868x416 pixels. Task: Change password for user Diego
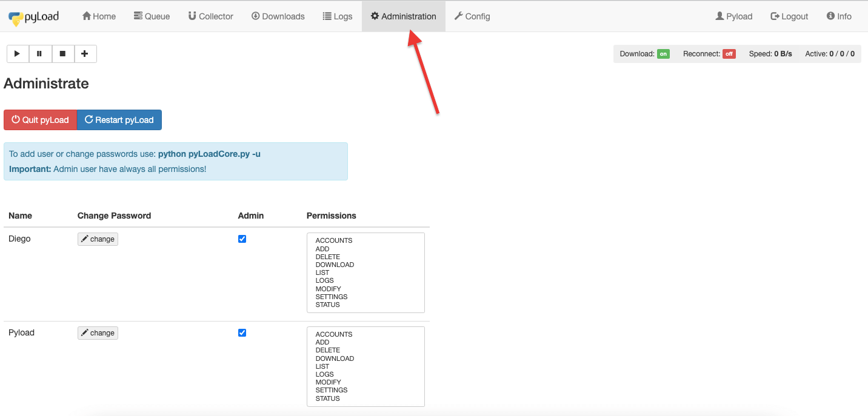pyautogui.click(x=98, y=239)
